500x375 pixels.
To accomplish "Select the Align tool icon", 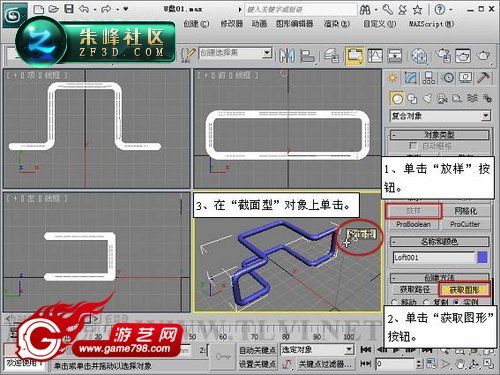I will click(307, 56).
